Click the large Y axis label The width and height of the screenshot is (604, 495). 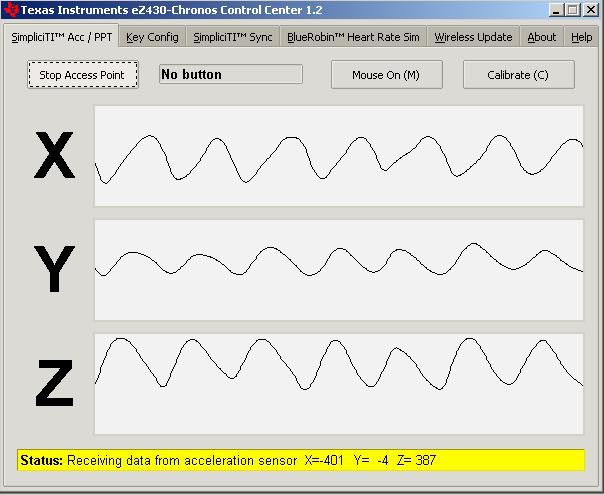pos(54,269)
